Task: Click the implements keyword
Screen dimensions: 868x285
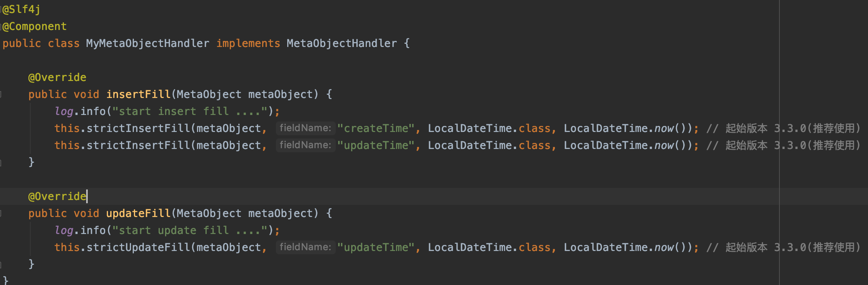Action: click(x=248, y=43)
